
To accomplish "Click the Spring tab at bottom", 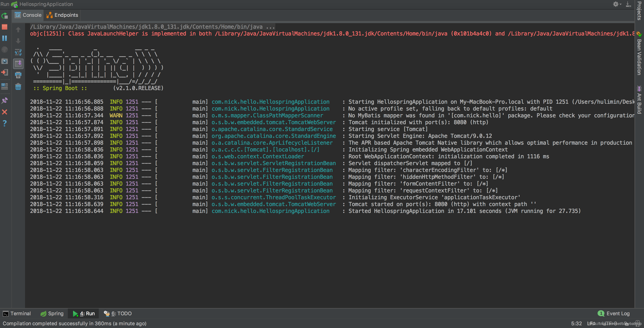I will click(x=51, y=313).
